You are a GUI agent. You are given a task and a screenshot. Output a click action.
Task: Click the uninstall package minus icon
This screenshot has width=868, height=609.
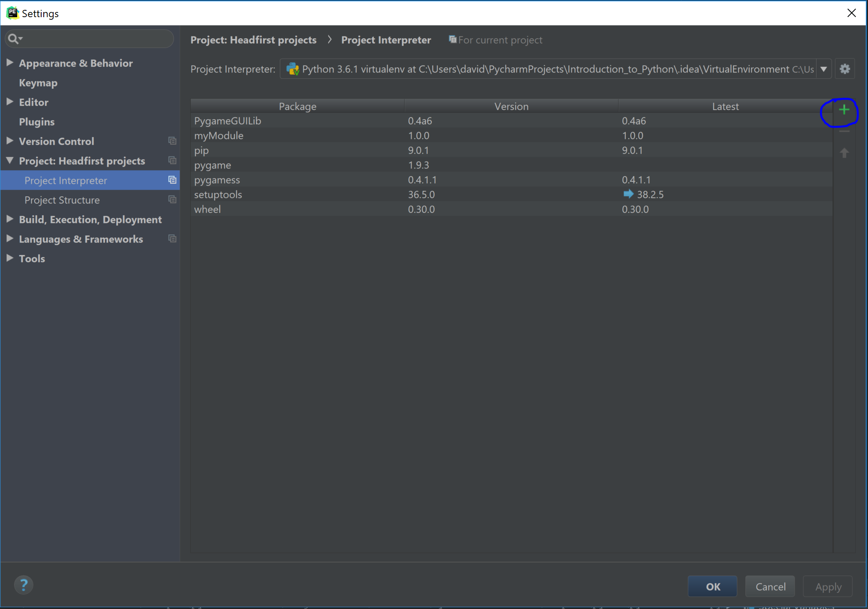click(844, 132)
